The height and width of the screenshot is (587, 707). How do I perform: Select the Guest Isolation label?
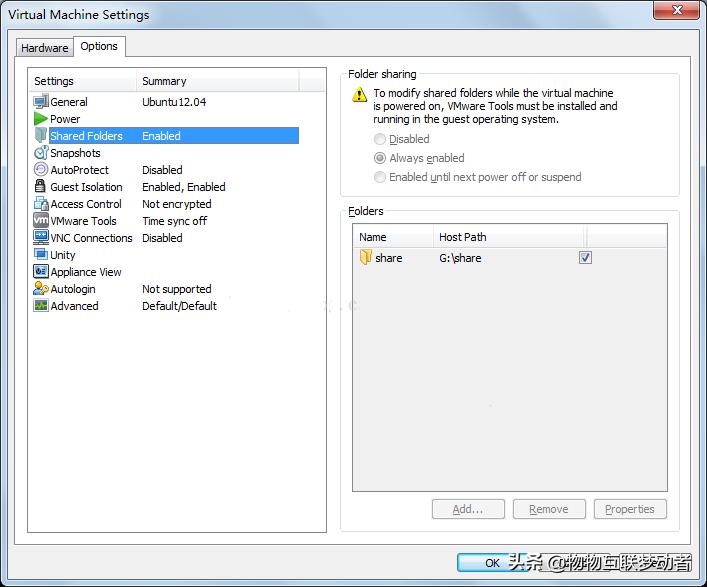pos(86,187)
